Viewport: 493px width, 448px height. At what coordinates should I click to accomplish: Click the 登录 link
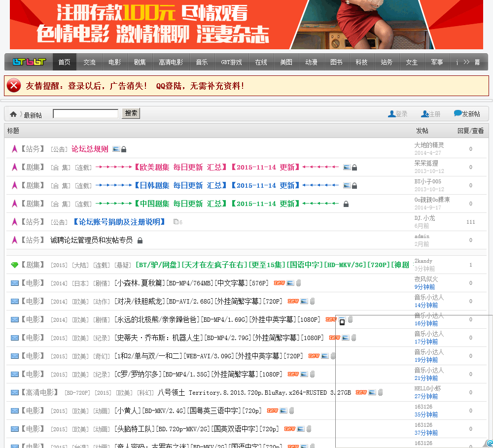tap(401, 114)
